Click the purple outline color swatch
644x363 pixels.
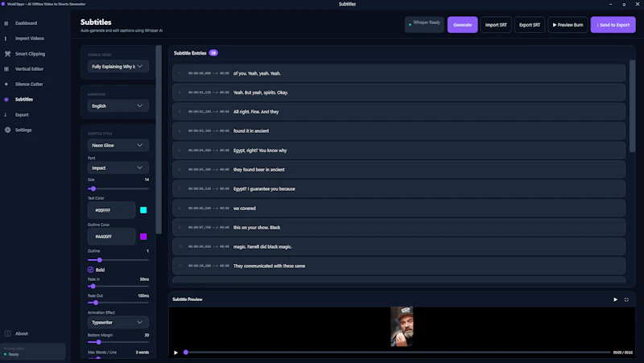click(143, 237)
